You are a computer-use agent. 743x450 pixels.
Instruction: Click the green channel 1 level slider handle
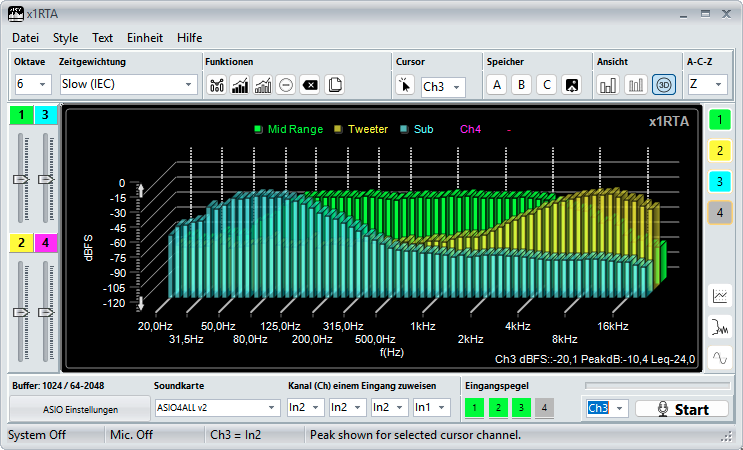point(20,179)
